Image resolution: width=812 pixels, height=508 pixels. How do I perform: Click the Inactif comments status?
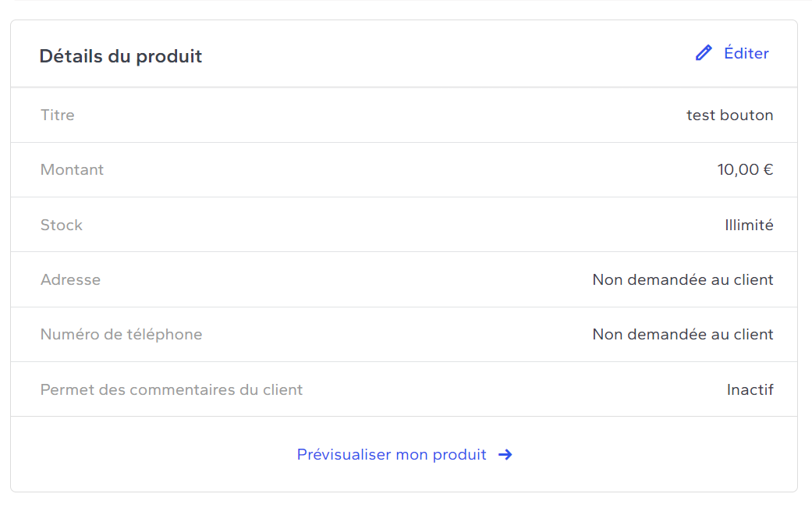coord(750,389)
